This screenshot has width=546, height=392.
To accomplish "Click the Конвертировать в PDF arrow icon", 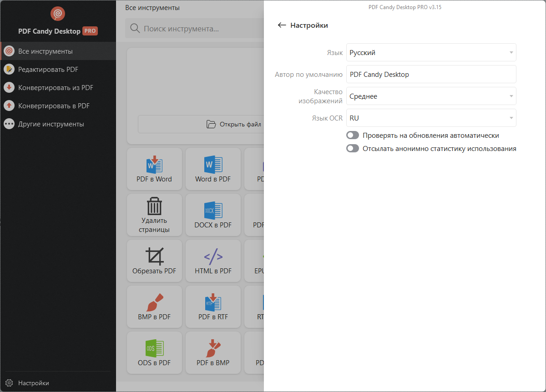I will 9,106.
